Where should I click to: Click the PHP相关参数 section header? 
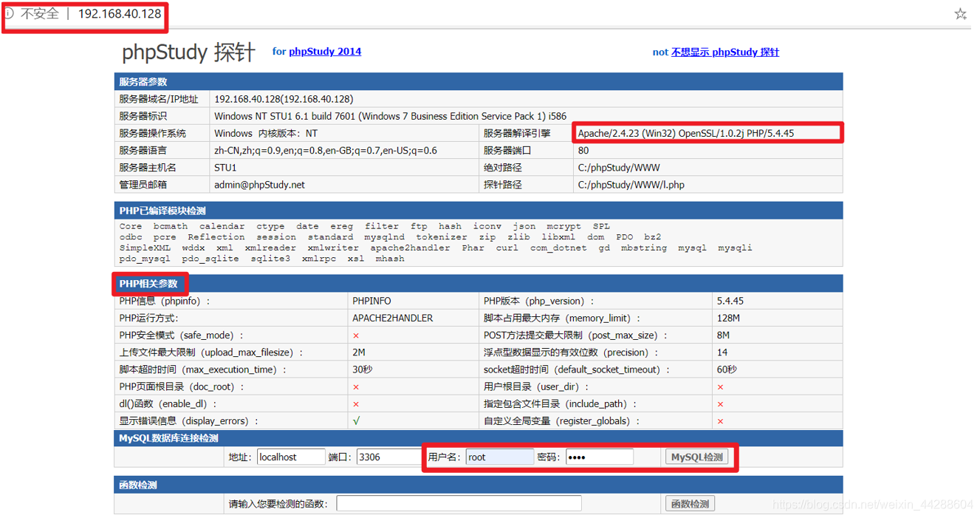479,284
